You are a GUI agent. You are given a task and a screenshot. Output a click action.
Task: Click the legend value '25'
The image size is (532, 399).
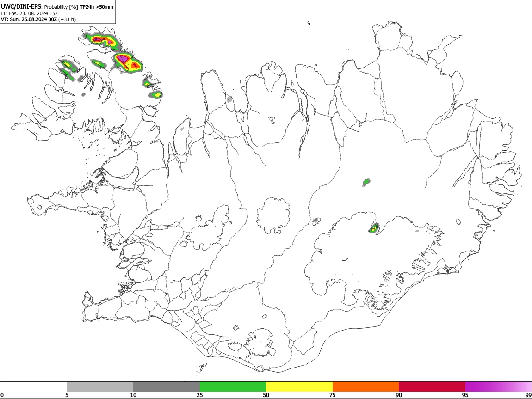[x=200, y=395]
